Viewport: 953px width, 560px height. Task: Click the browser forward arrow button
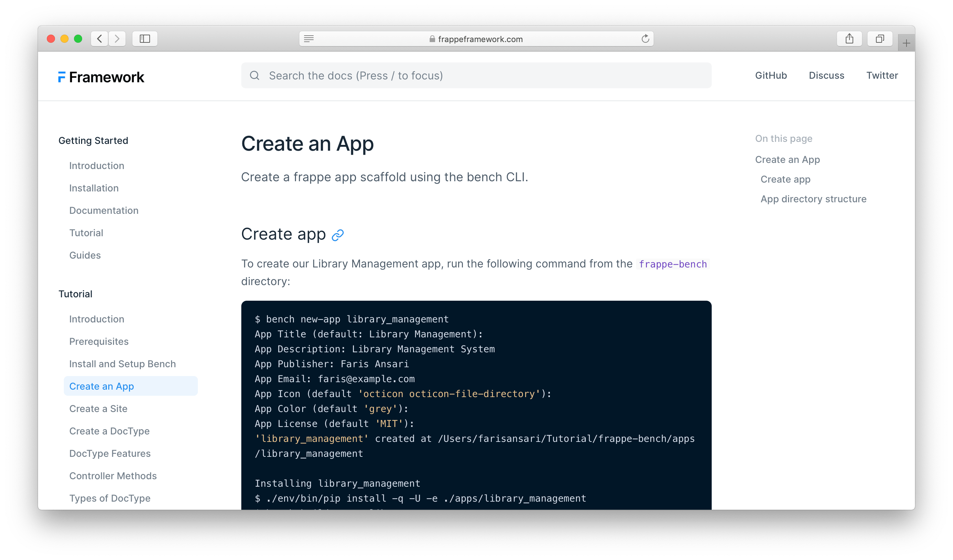click(x=117, y=39)
